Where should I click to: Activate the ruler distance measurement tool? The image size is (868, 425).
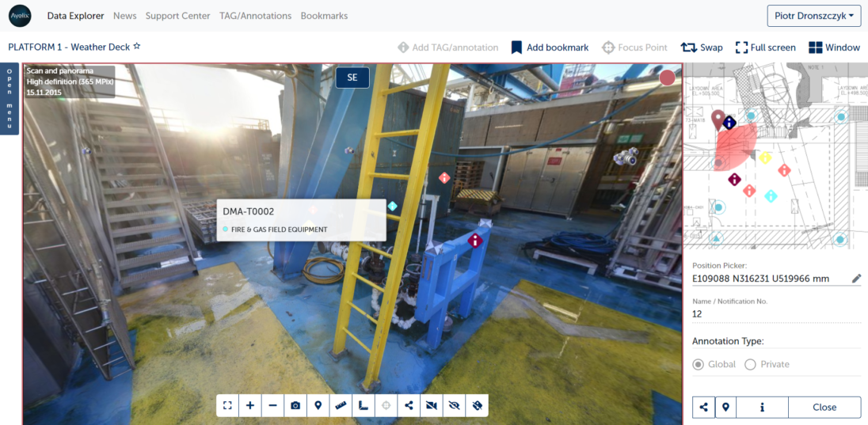341,405
